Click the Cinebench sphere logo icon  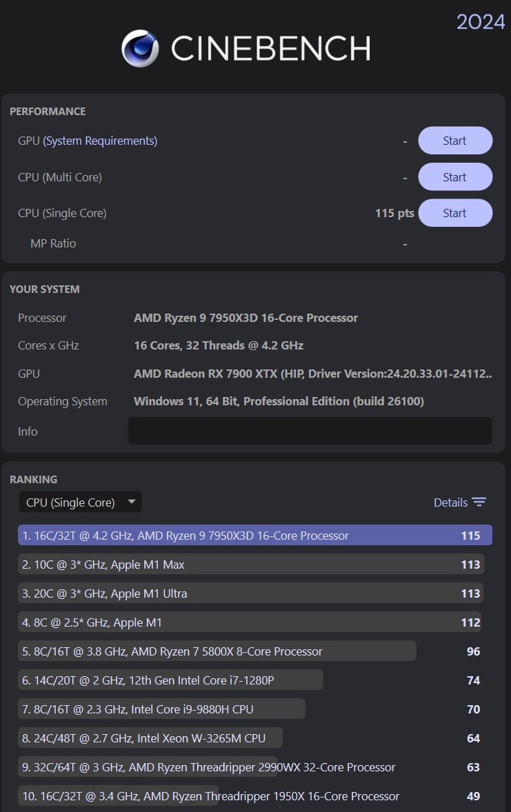pos(140,48)
